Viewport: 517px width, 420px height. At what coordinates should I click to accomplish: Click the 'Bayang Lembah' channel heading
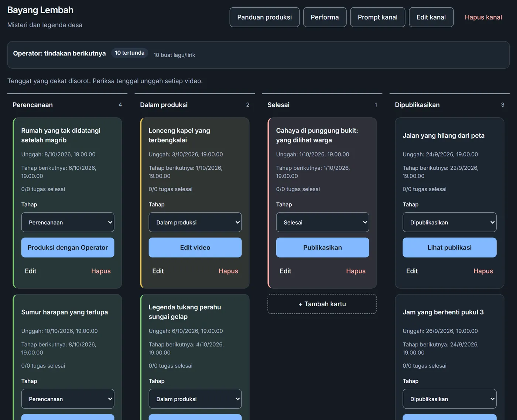coord(40,10)
